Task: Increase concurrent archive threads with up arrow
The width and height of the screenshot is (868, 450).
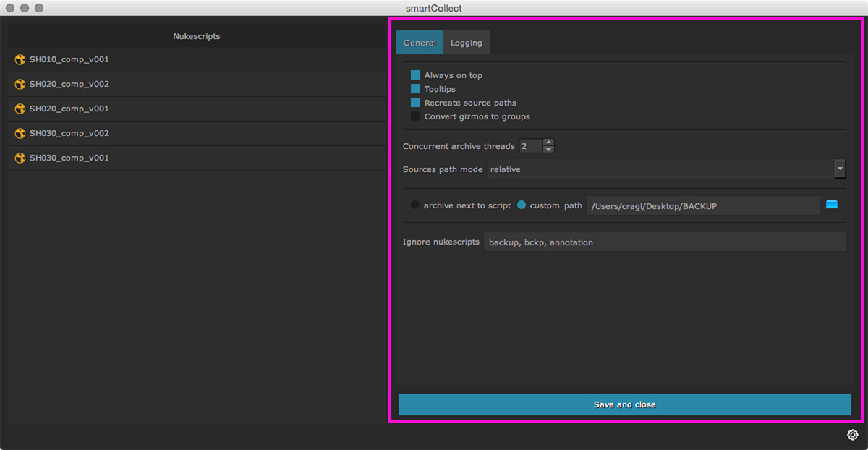Action: (x=548, y=143)
